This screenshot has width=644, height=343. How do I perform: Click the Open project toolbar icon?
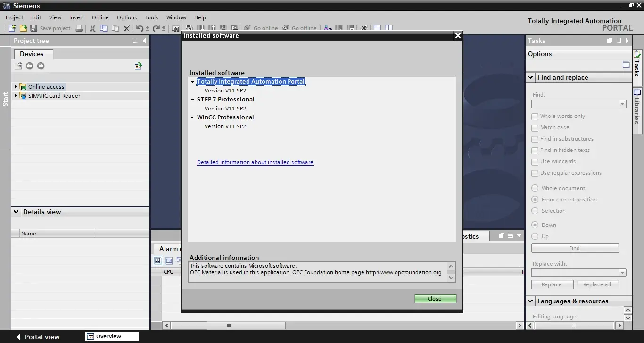23,28
